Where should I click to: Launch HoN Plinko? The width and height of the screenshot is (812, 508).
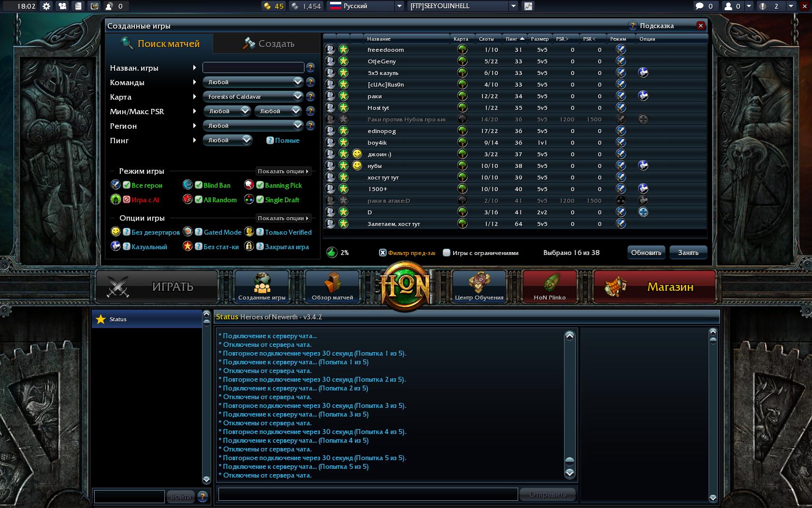click(550, 286)
